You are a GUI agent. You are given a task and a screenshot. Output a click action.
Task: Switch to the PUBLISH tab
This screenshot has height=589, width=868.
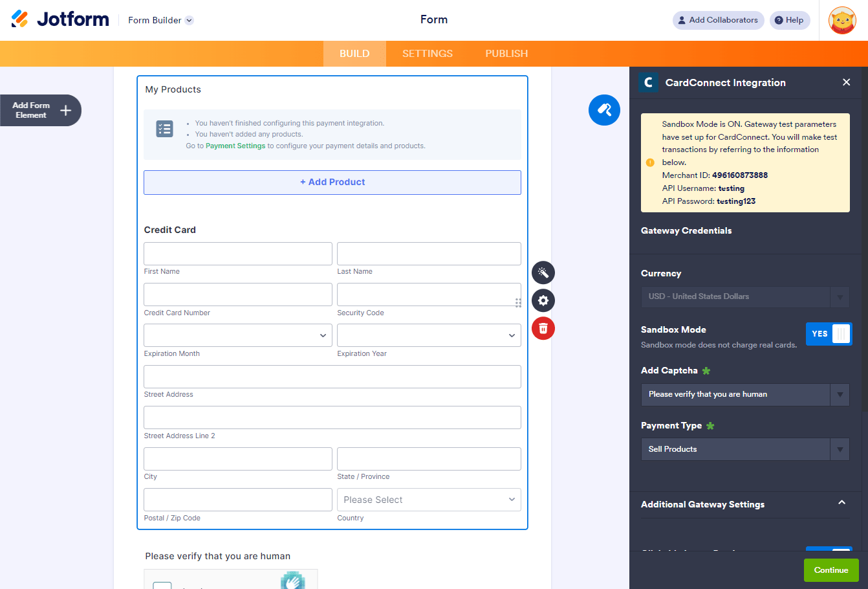click(506, 54)
